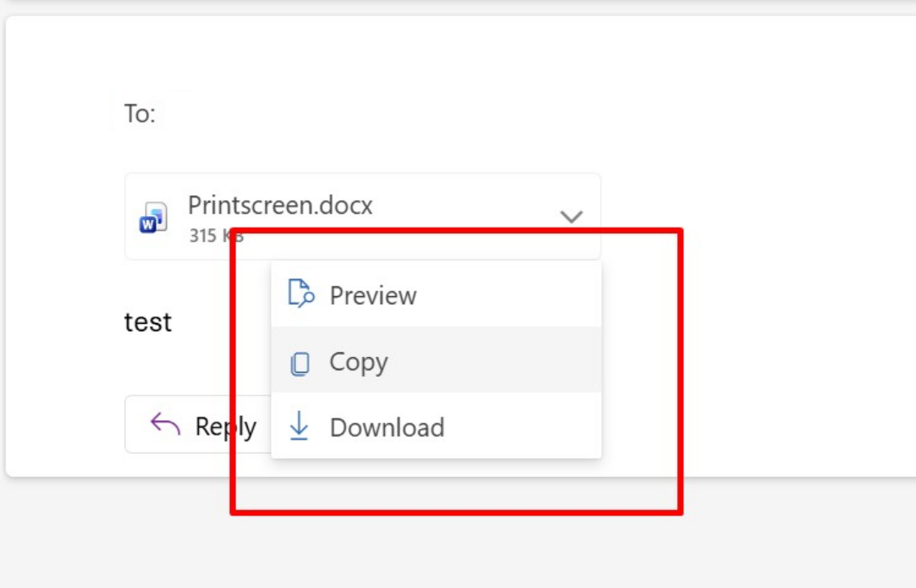Viewport: 916px width, 588px height.
Task: Click the Reply button
Action: (206, 425)
